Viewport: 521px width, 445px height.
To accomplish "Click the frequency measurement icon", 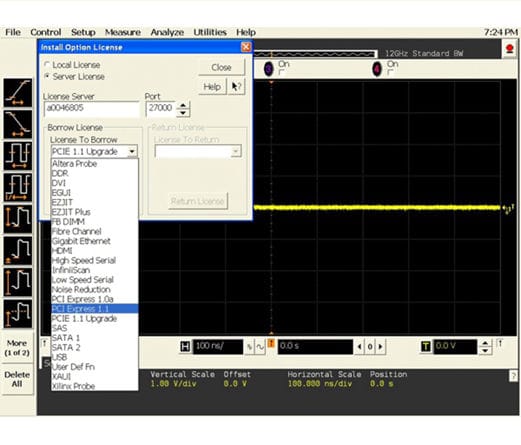I will point(18,187).
